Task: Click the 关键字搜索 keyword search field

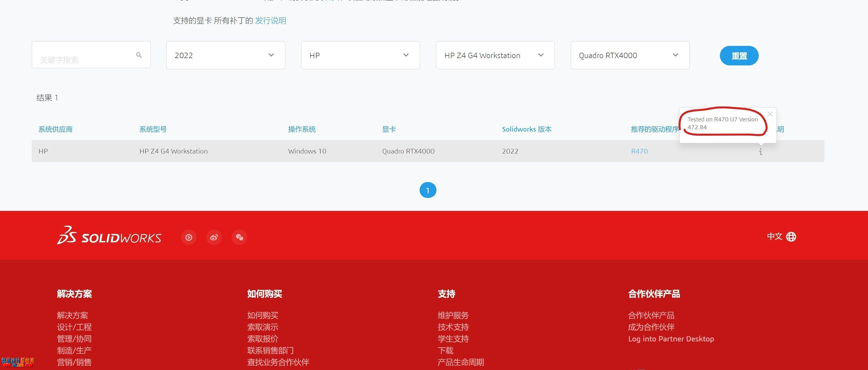Action: [x=91, y=55]
